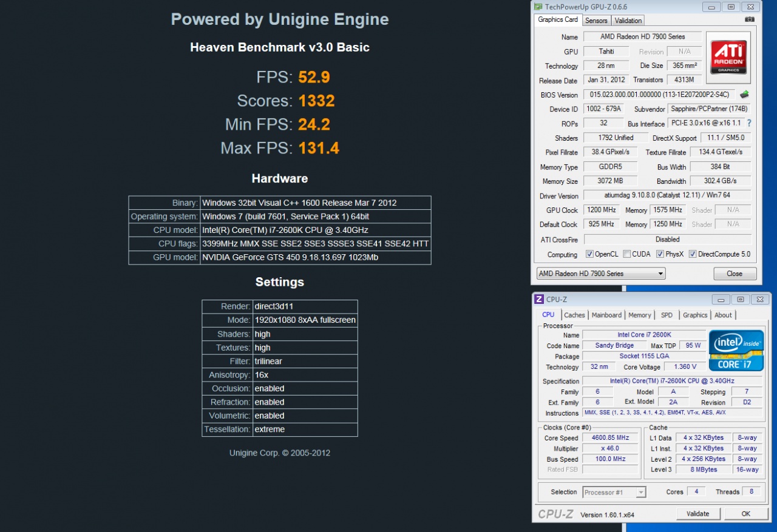Open the Processor #1 selection dropdown
This screenshot has width=777, height=532.
pos(614,492)
